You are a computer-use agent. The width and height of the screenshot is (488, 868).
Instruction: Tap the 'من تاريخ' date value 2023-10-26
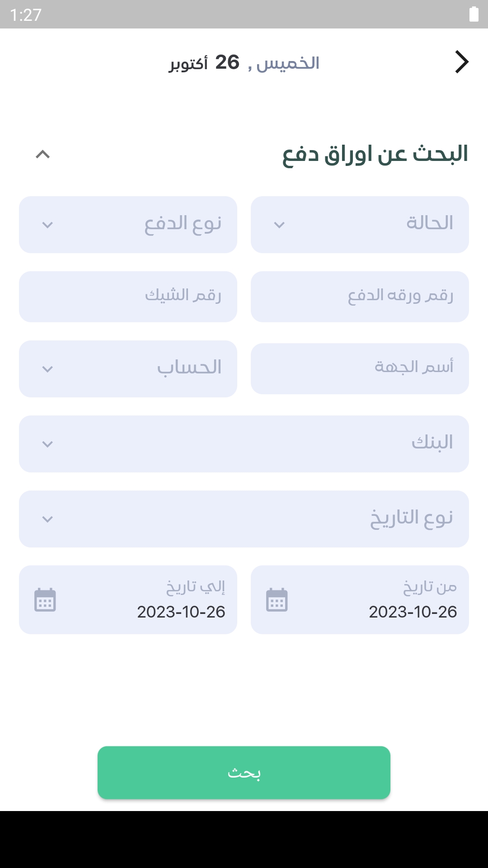coord(413,612)
